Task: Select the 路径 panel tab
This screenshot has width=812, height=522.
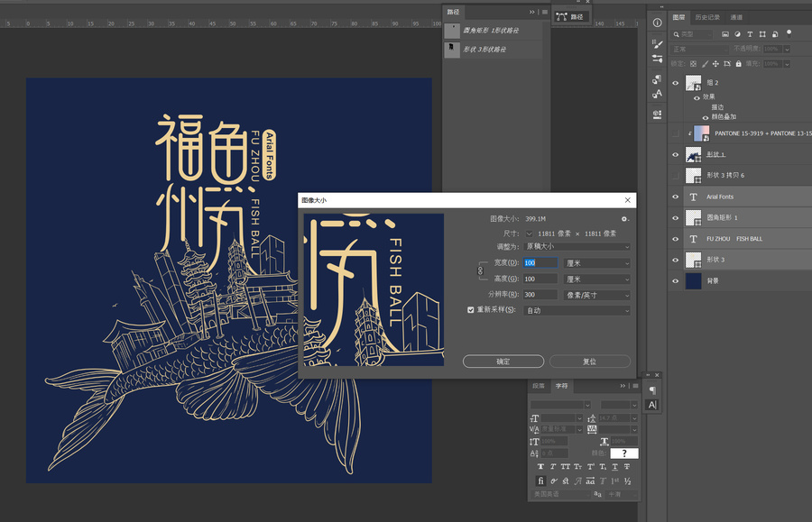Action: pyautogui.click(x=453, y=12)
